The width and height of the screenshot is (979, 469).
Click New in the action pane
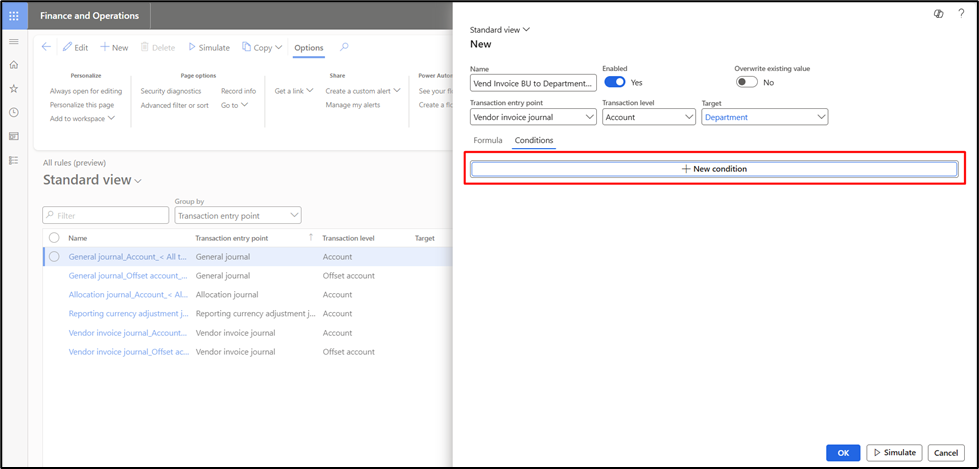click(114, 47)
